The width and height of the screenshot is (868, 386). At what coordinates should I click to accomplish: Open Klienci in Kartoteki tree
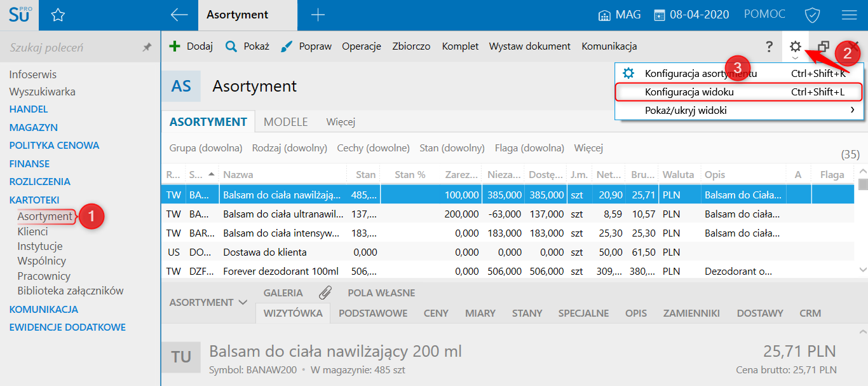33,231
